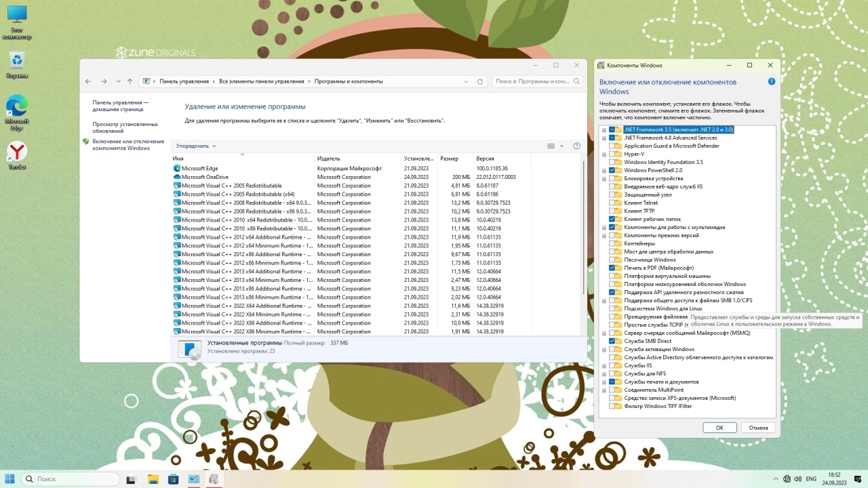
Task: Open Microsoft Store from the taskbar
Action: tap(174, 479)
